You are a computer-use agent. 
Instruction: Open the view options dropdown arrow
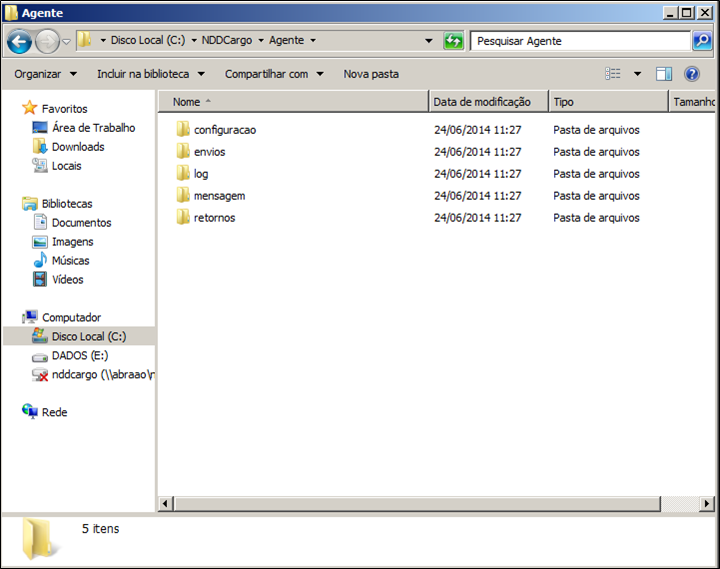coord(637,73)
